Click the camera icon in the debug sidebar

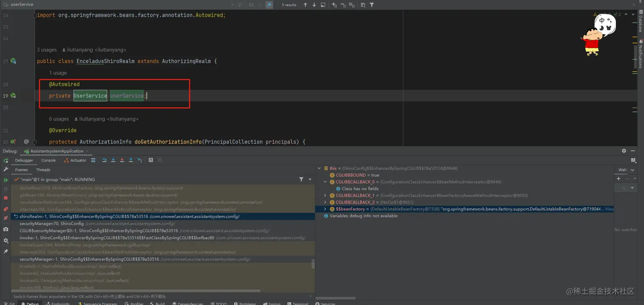point(6,230)
